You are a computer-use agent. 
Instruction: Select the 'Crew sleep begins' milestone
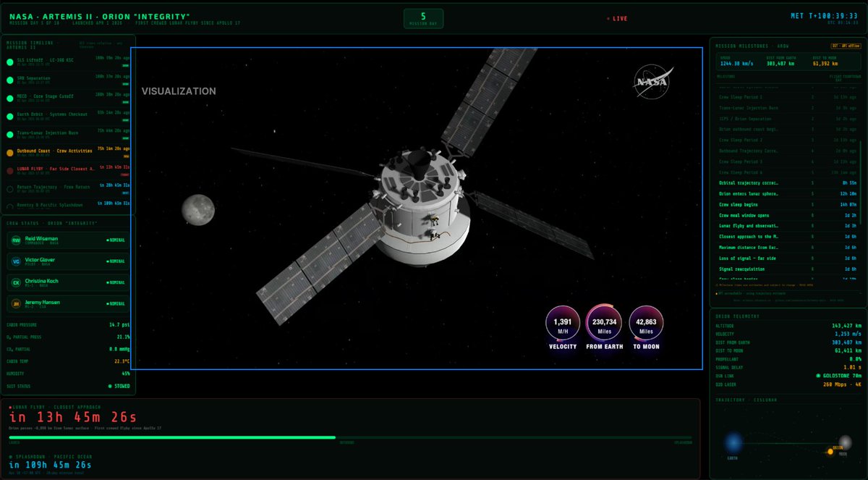[x=786, y=205]
